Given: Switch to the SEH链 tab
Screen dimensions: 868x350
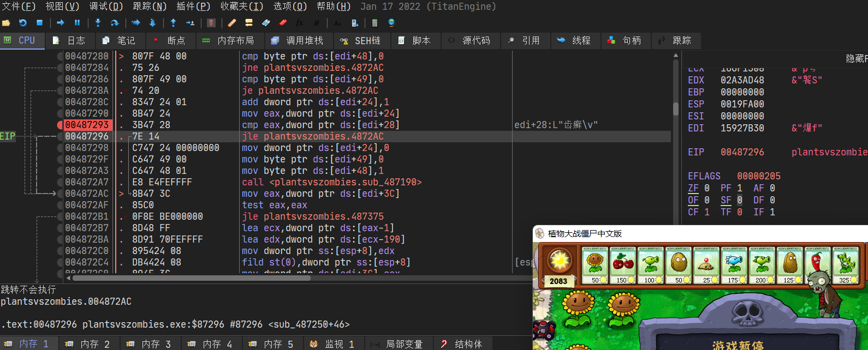Looking at the screenshot, I should pyautogui.click(x=361, y=40).
